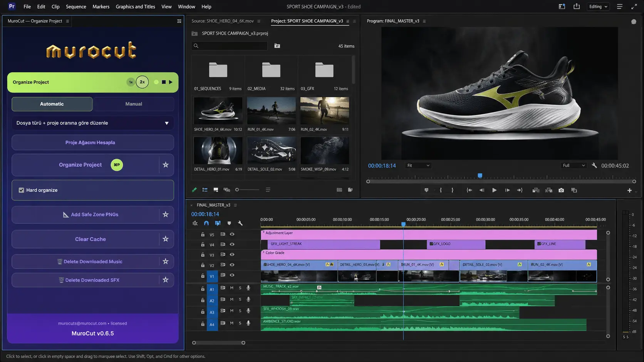Open the Editing workspace dropdown
The image size is (644, 362).
[598, 7]
